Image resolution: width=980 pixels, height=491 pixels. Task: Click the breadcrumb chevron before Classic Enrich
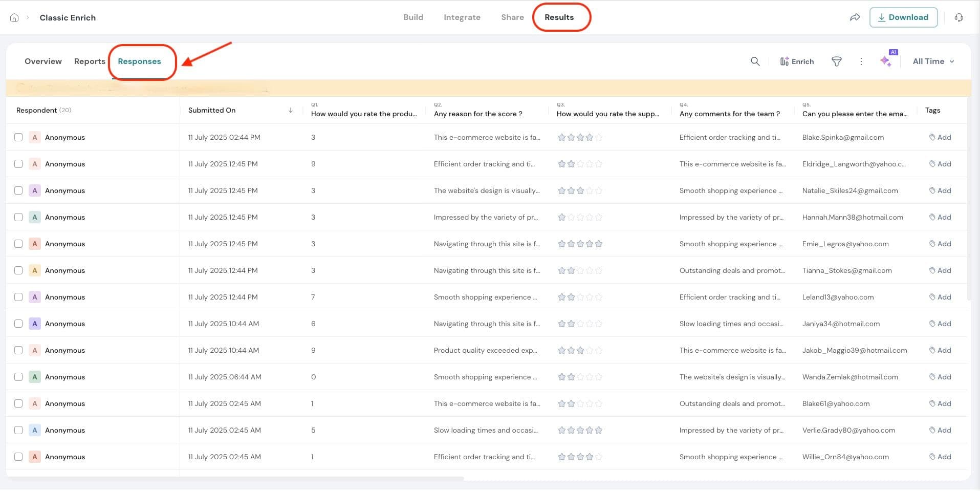click(x=28, y=17)
